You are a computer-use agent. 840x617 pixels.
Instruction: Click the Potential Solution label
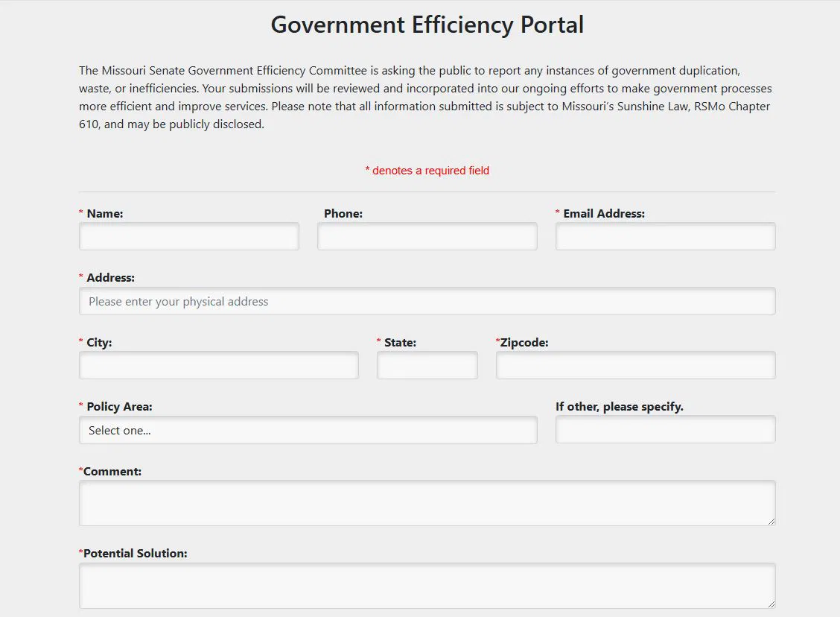(135, 553)
